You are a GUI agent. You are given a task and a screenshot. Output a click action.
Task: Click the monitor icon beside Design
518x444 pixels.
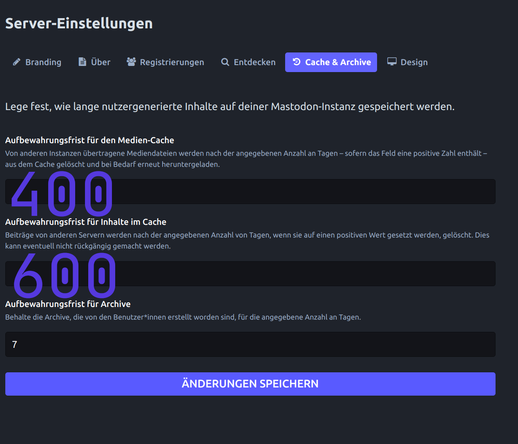[x=392, y=62]
